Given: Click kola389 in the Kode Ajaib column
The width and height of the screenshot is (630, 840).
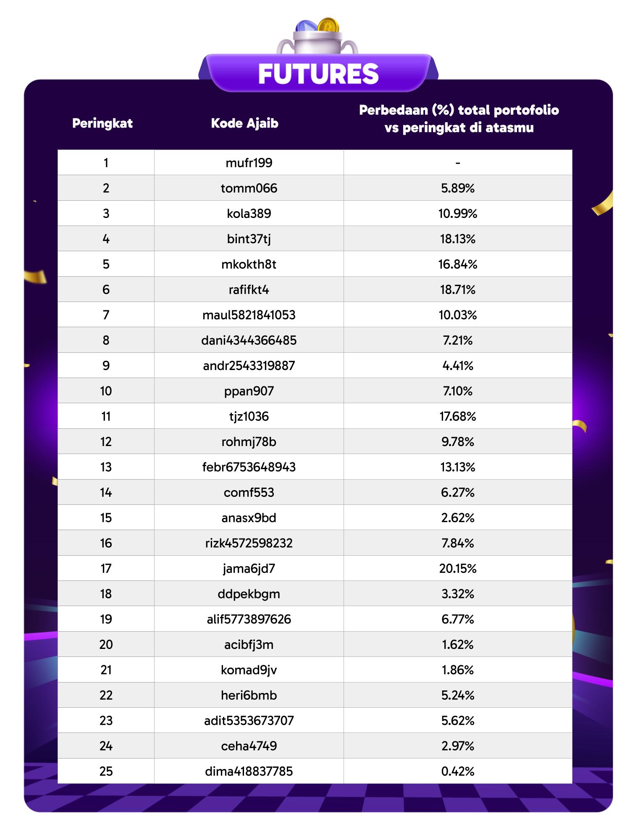Looking at the screenshot, I should coord(249,213).
